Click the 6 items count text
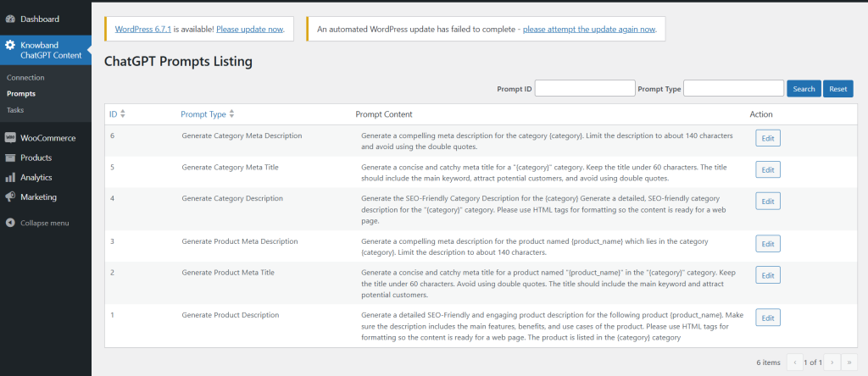The width and height of the screenshot is (868, 376). click(768, 362)
